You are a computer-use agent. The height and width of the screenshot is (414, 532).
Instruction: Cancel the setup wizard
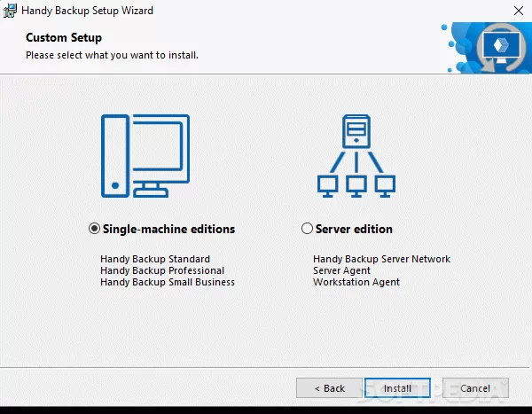tap(475, 388)
